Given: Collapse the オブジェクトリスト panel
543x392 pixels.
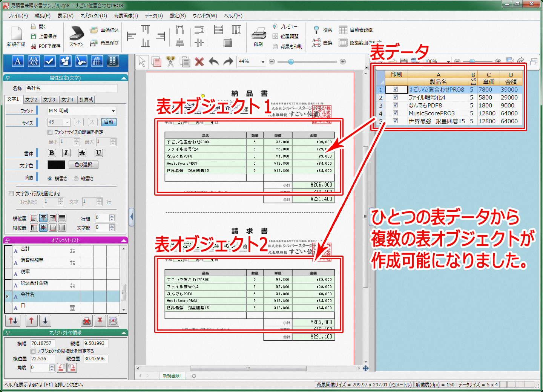Looking at the screenshot, I should (124, 240).
